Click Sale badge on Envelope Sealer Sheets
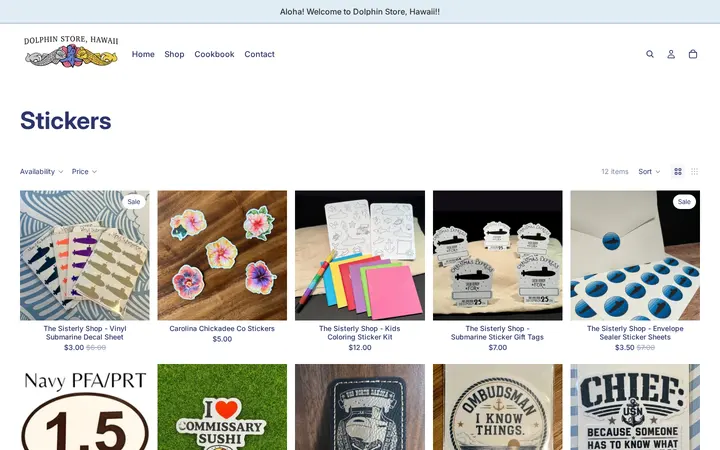The width and height of the screenshot is (720, 450). [684, 202]
